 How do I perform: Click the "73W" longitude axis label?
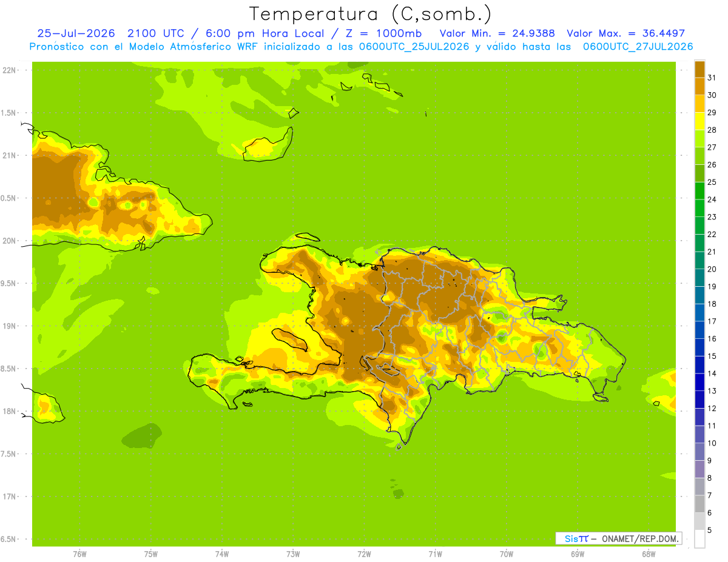[293, 554]
